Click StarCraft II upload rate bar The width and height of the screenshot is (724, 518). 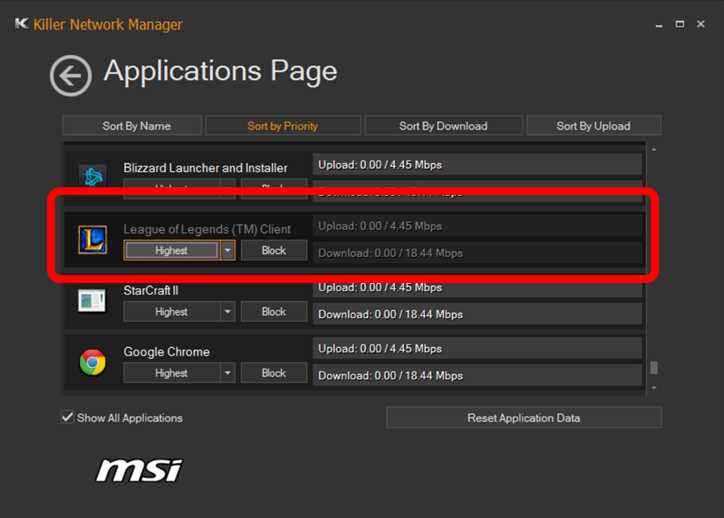tap(477, 288)
